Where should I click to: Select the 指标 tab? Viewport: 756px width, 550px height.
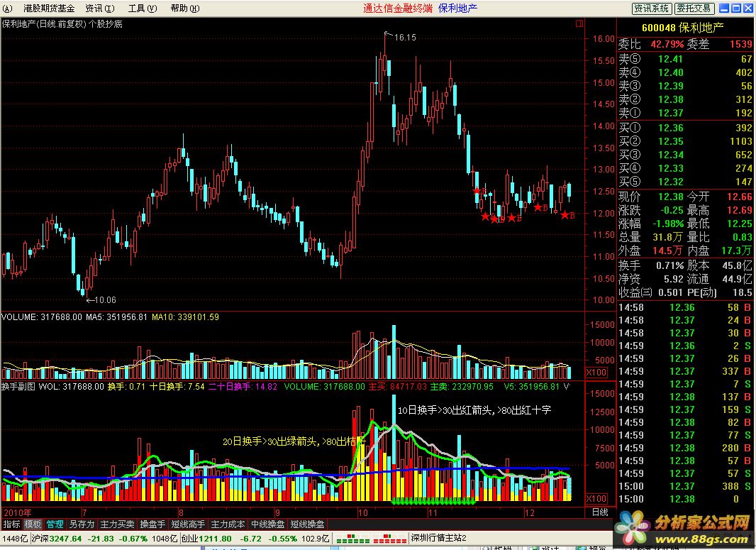(11, 524)
